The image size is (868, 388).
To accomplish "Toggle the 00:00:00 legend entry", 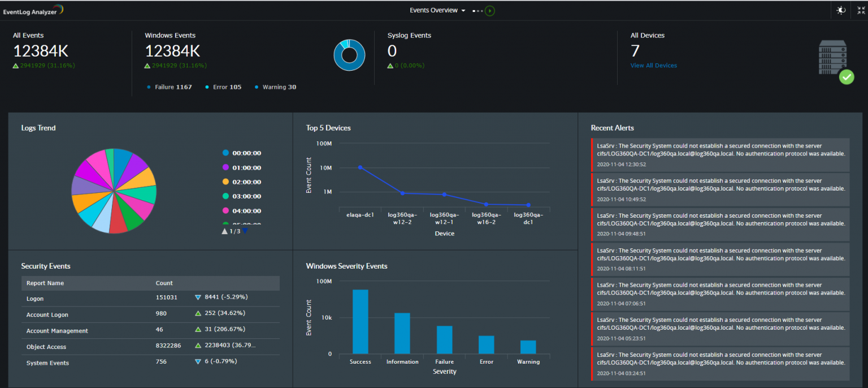I will [x=246, y=153].
